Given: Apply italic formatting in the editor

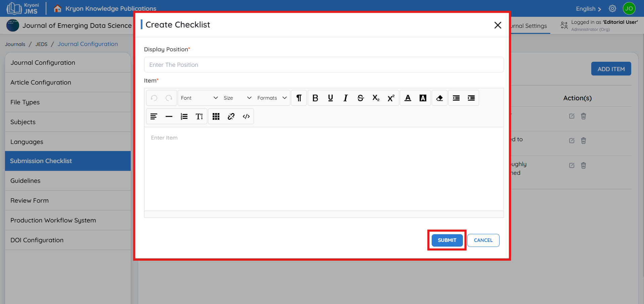Looking at the screenshot, I should 345,98.
